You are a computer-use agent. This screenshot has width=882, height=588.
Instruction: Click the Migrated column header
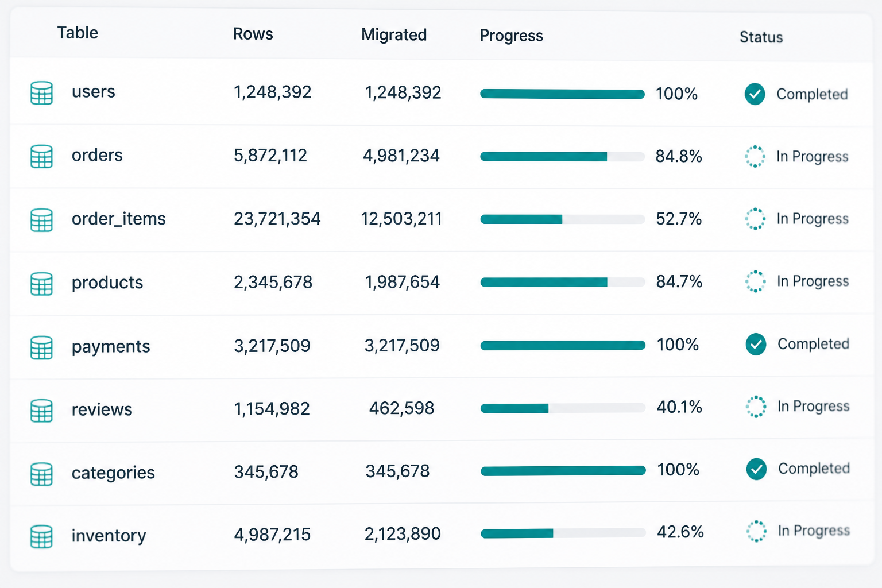394,35
